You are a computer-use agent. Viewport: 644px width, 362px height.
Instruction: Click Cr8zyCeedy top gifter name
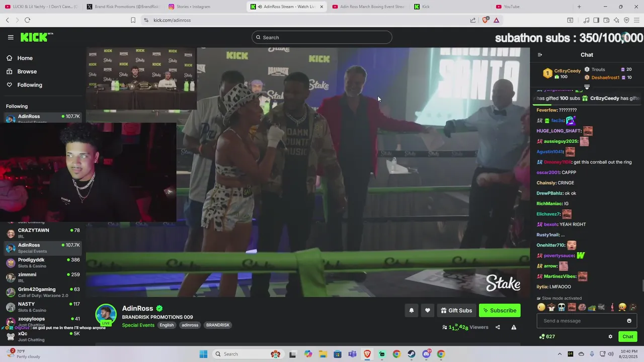(568, 71)
